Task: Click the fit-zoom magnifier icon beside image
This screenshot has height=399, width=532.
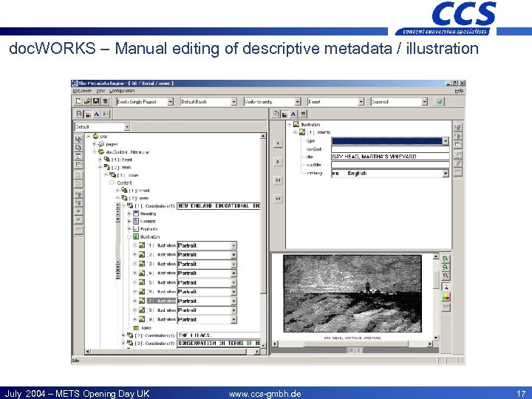Action: (x=446, y=276)
